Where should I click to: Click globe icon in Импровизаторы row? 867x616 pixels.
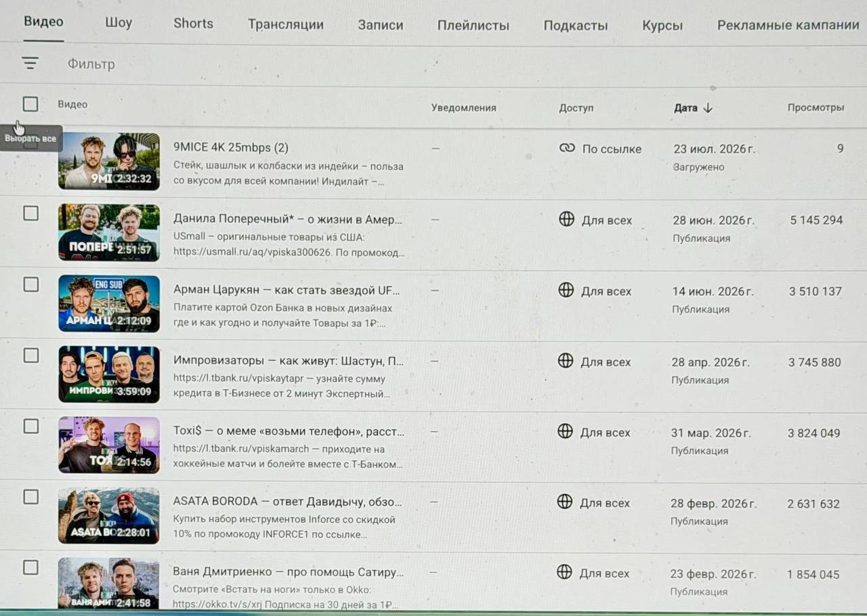[566, 361]
